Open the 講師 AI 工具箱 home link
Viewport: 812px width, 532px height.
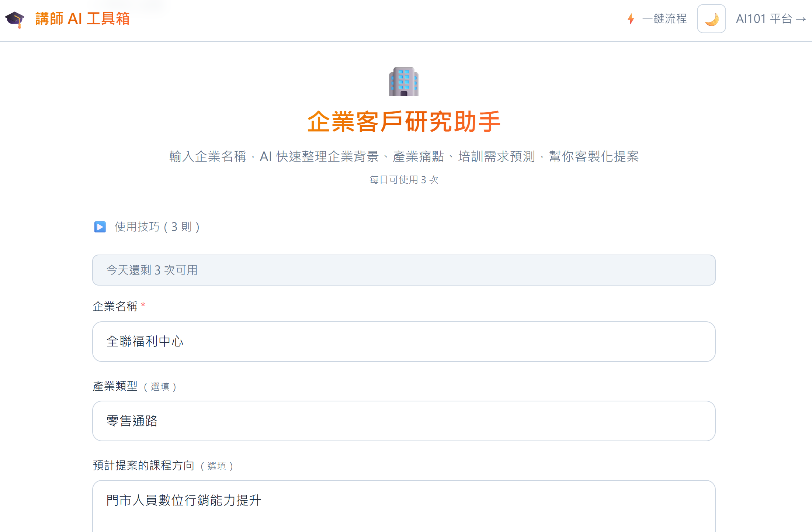tap(82, 19)
